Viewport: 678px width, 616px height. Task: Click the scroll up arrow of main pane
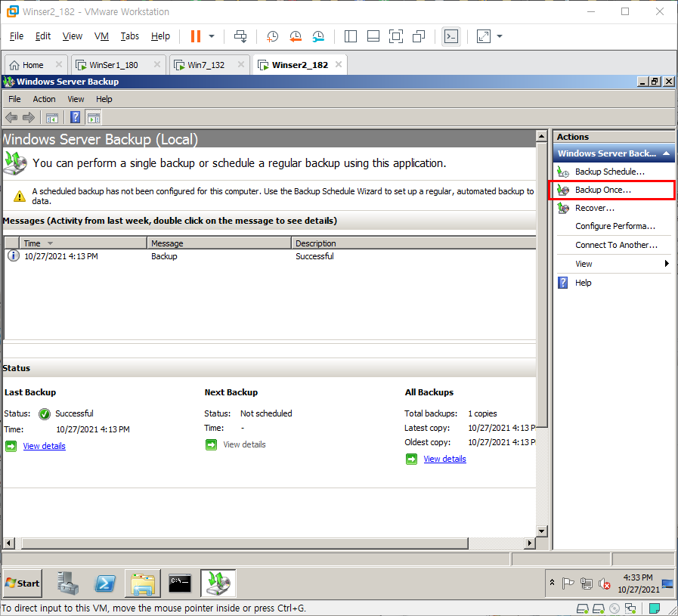[542, 137]
